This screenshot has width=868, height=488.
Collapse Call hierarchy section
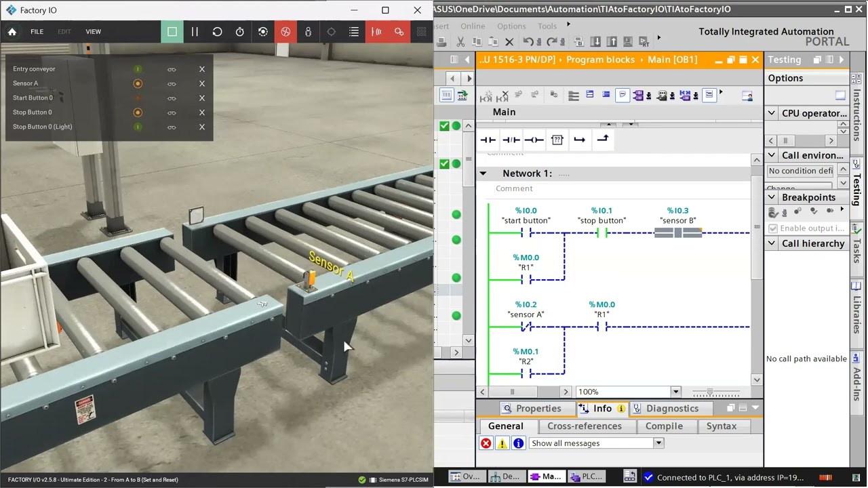coord(772,243)
